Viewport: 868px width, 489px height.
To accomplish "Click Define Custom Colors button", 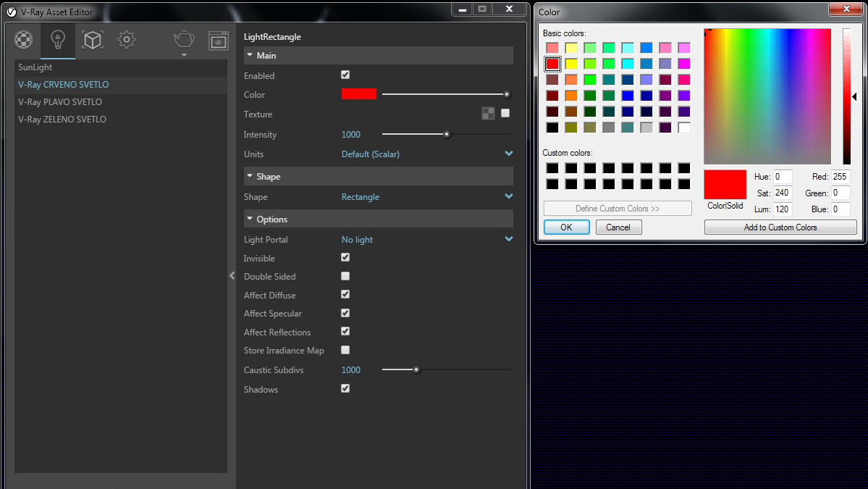I will (x=618, y=208).
